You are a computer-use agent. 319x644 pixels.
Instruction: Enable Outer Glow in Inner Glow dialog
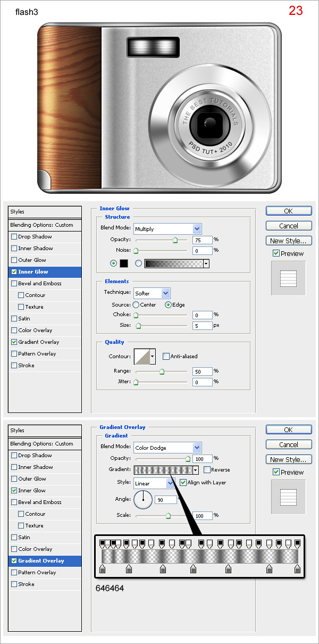pos(14,260)
